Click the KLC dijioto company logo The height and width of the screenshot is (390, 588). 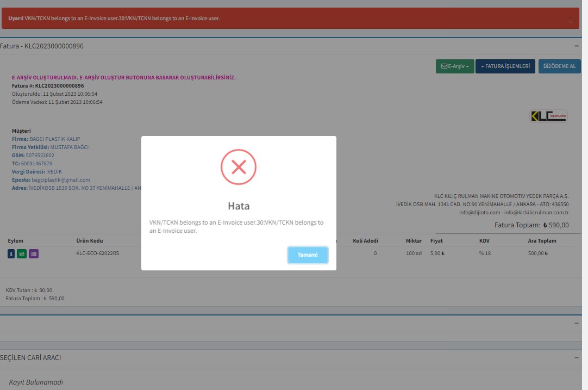point(548,116)
